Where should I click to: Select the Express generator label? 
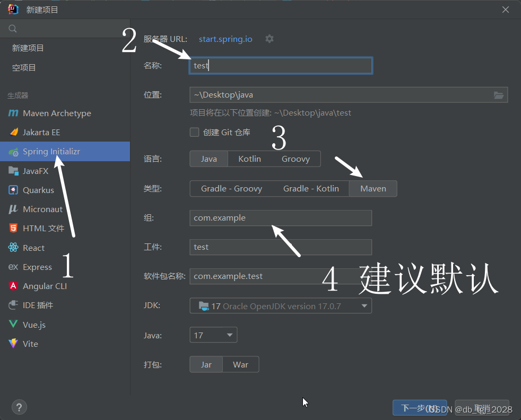click(37, 267)
